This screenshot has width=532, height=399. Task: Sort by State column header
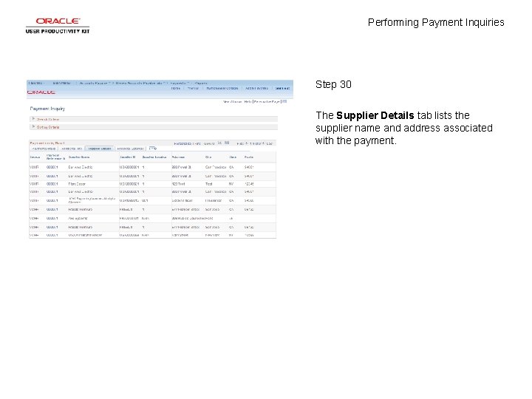(233, 157)
